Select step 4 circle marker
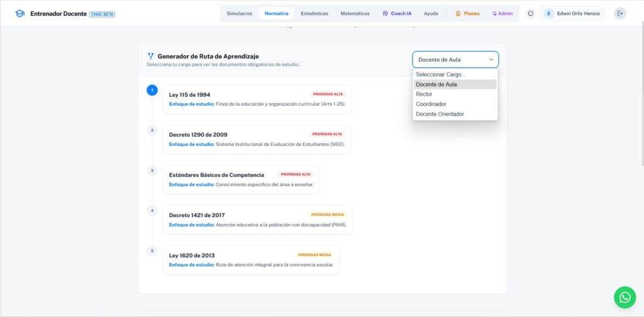 click(152, 211)
